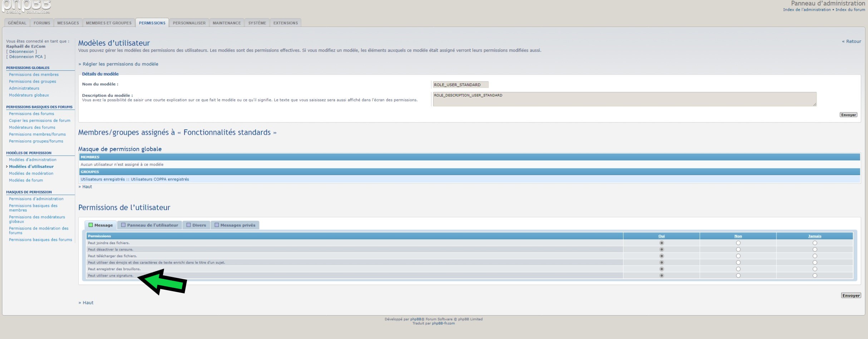Set 'Peut désactiver la censure' to Jamais

(x=814, y=249)
